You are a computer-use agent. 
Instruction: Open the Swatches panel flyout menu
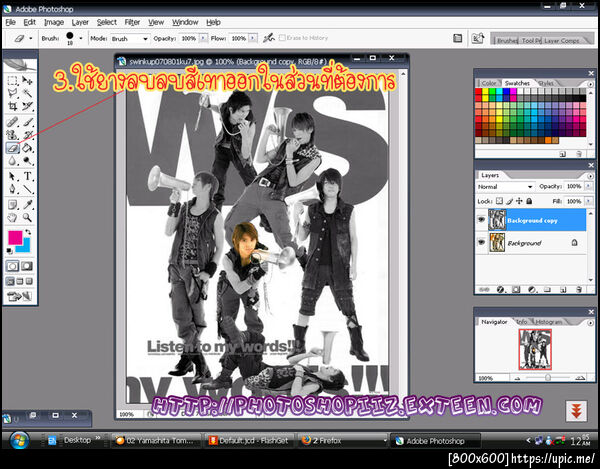590,84
